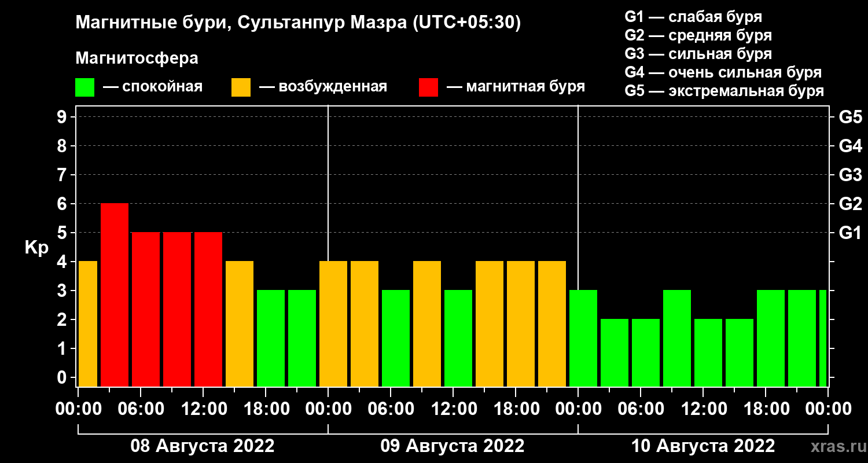Select the line G1 — слабая буря
The image size is (868, 463).
point(693,17)
